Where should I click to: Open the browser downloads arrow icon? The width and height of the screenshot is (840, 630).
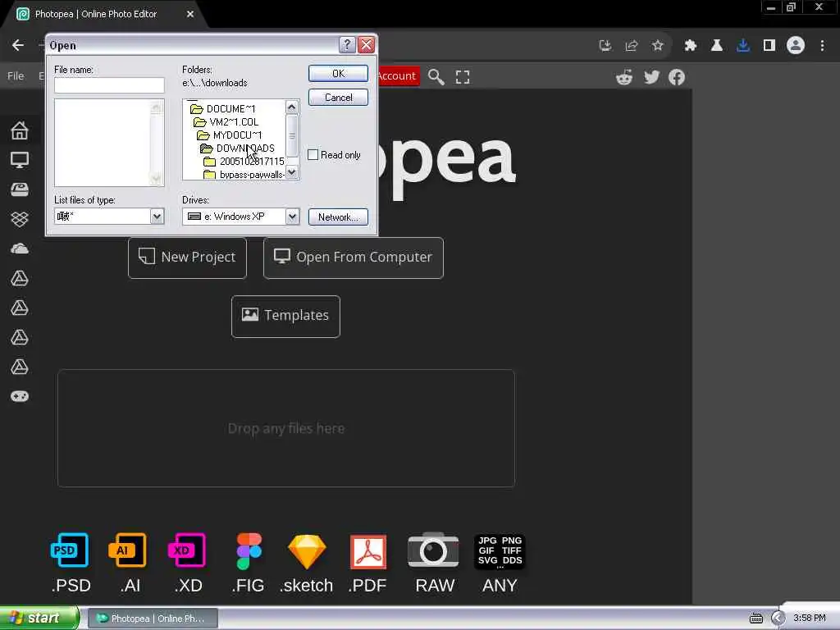743,46
